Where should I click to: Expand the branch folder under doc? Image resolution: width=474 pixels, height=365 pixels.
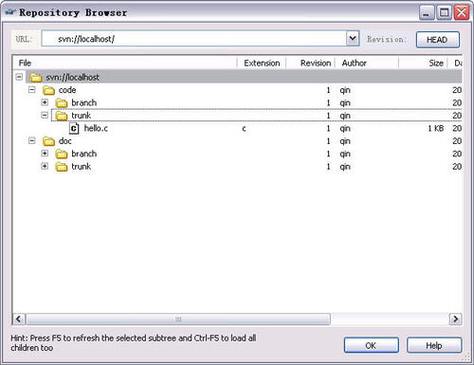[45, 153]
